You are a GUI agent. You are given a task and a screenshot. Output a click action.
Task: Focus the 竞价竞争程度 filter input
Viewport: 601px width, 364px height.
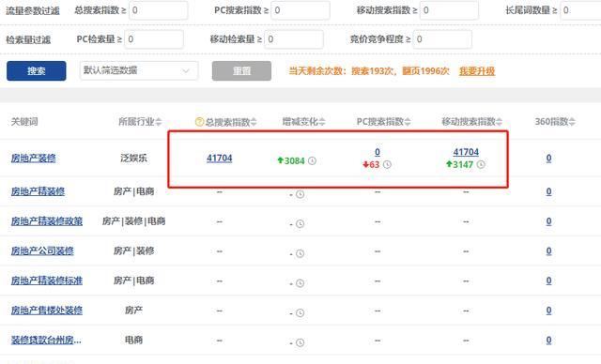(x=442, y=39)
